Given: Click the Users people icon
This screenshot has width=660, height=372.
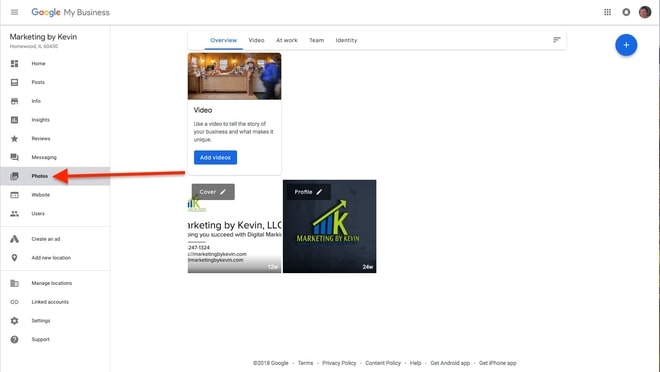Looking at the screenshot, I should click(14, 214).
